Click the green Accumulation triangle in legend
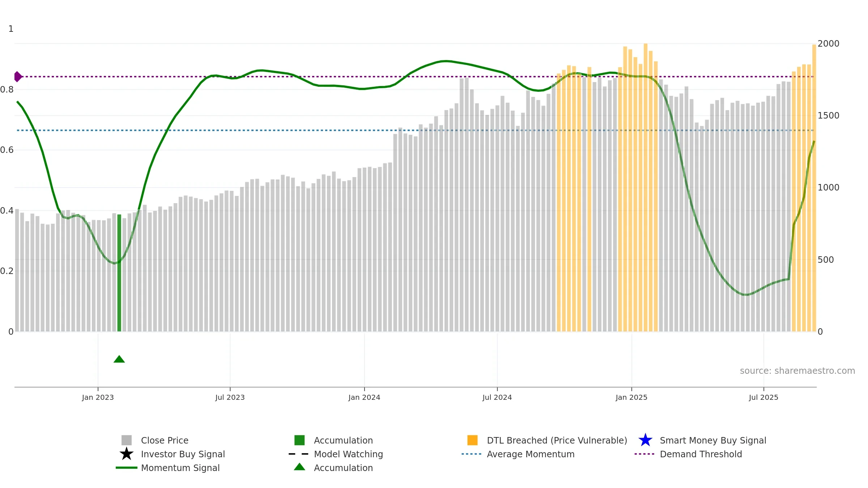 pyautogui.click(x=299, y=467)
